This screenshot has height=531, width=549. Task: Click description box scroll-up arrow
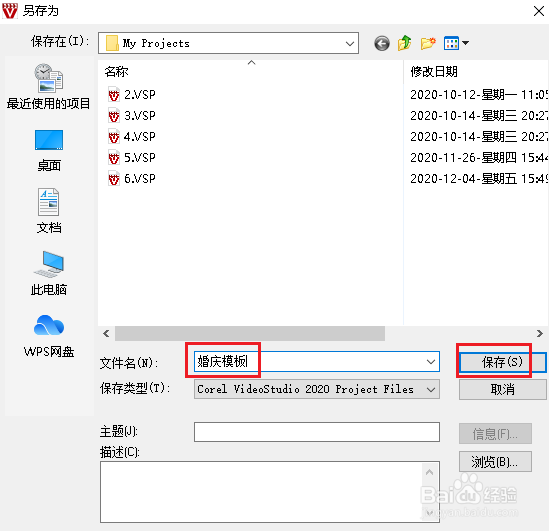pos(430,473)
